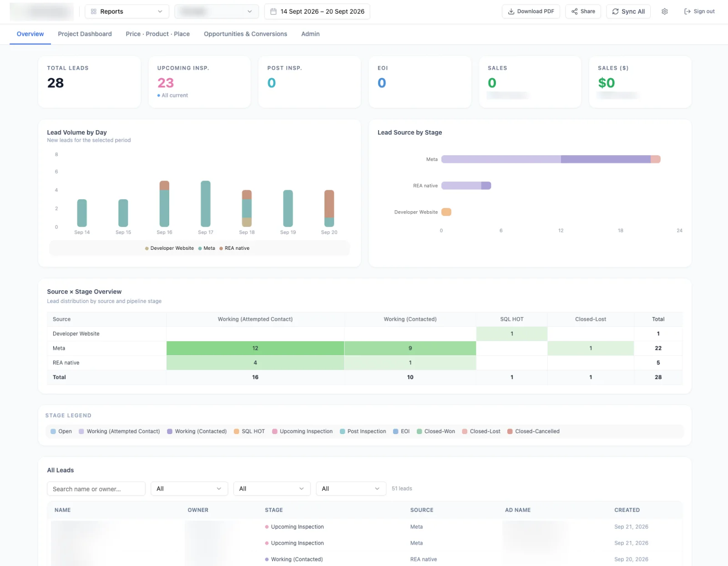Toggle REA native in chart legend

[x=234, y=248]
